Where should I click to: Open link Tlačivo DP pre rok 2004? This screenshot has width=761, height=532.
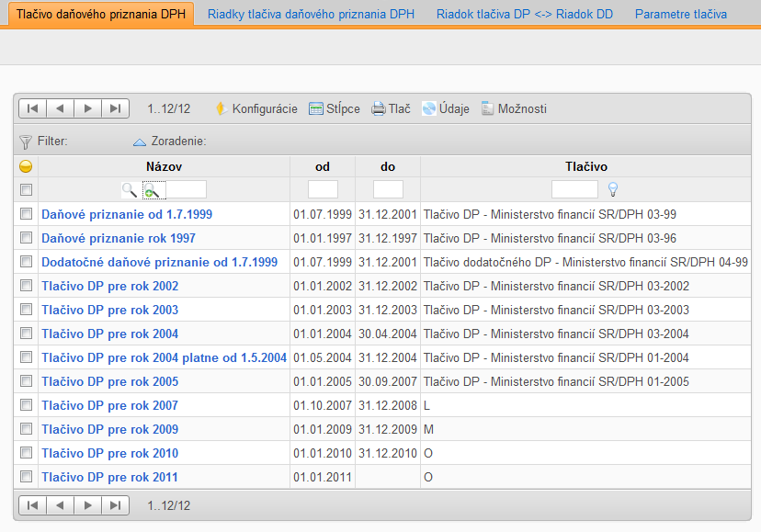click(x=109, y=334)
